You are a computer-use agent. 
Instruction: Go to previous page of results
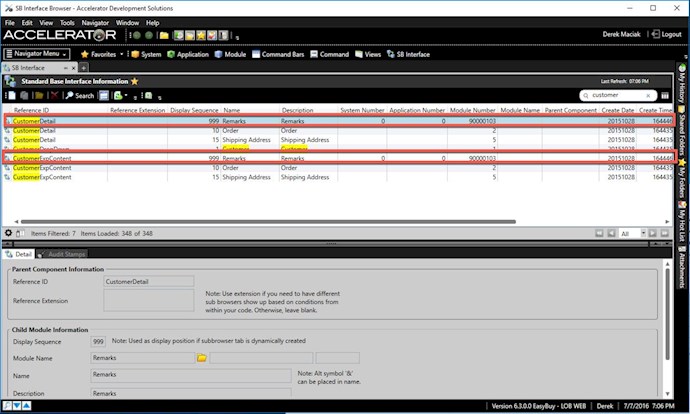point(611,233)
